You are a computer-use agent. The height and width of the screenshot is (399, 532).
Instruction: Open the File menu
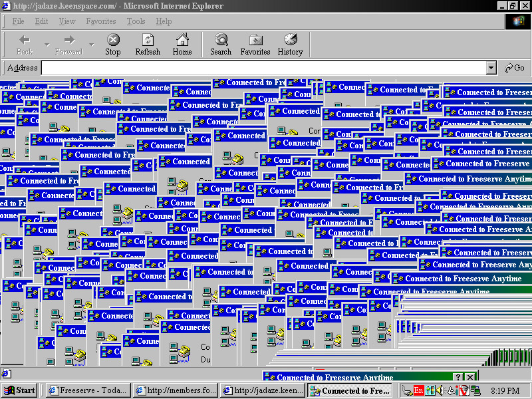[x=18, y=21]
